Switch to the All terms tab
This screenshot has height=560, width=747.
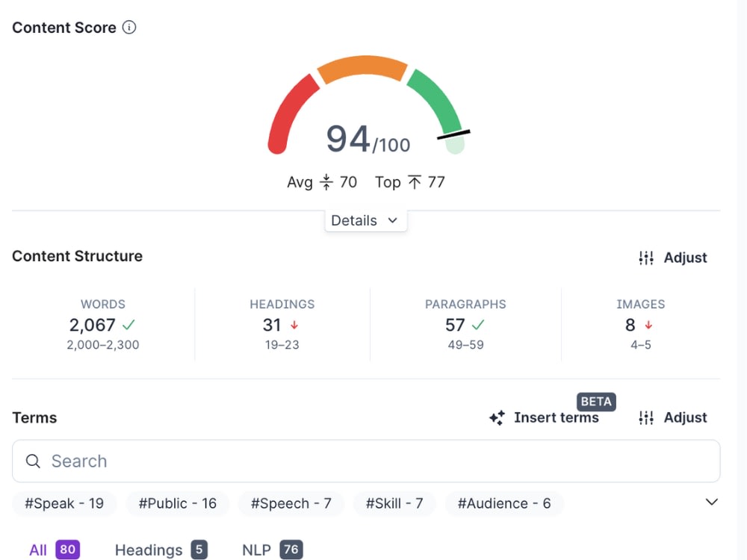pos(55,550)
